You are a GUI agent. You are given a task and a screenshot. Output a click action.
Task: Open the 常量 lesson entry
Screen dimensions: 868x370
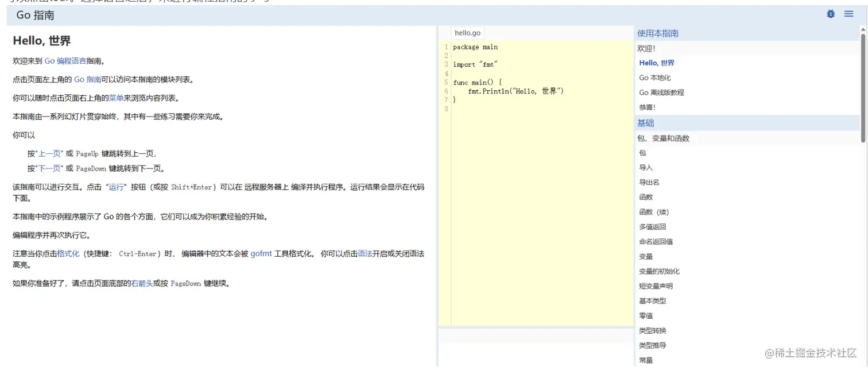pos(646,360)
